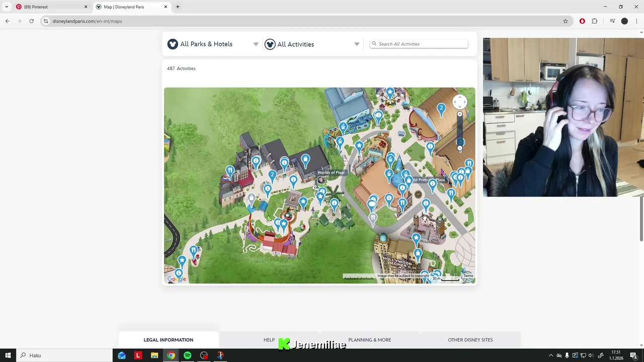Bookmark this page with the star icon
The height and width of the screenshot is (362, 644).
pos(566,21)
